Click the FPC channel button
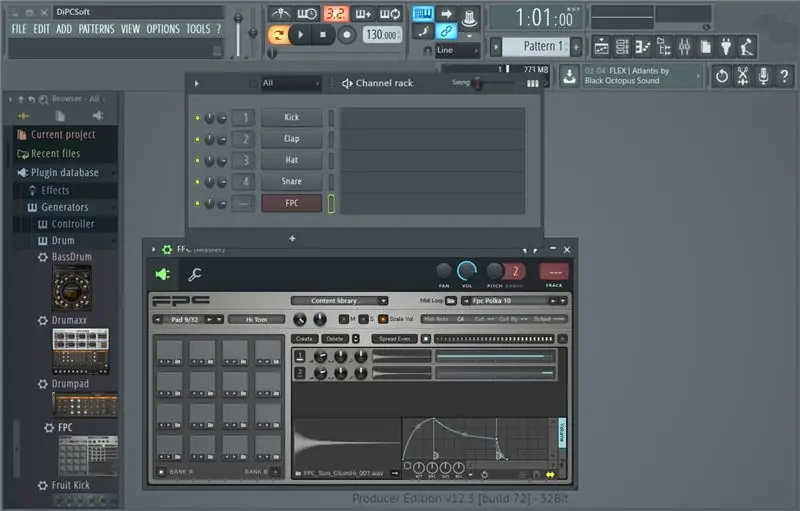This screenshot has height=511, width=800. 291,203
